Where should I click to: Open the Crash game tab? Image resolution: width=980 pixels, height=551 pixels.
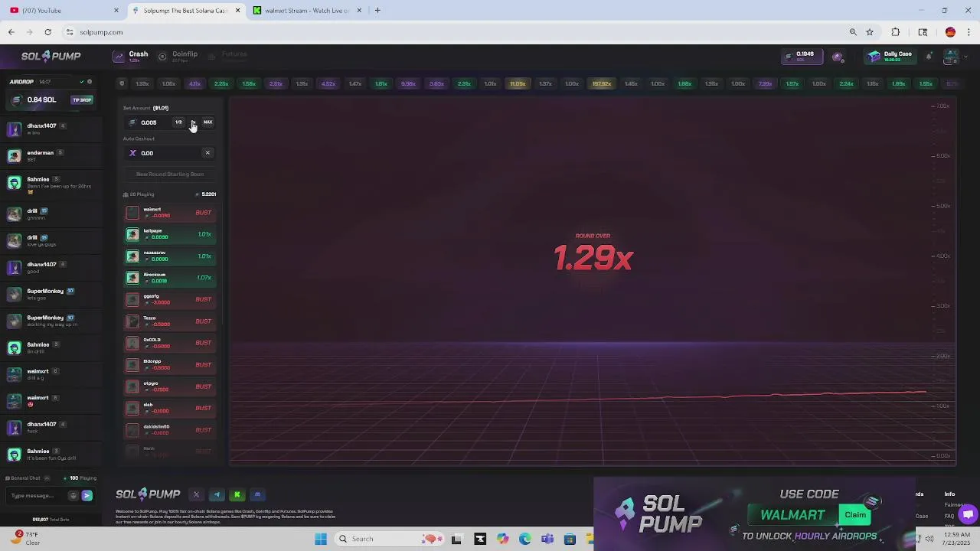[130, 56]
